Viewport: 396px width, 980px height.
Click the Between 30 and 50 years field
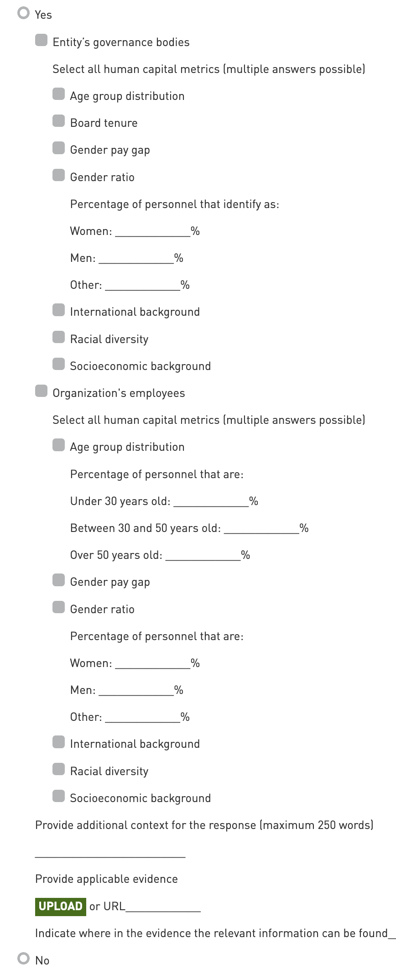pos(261,528)
